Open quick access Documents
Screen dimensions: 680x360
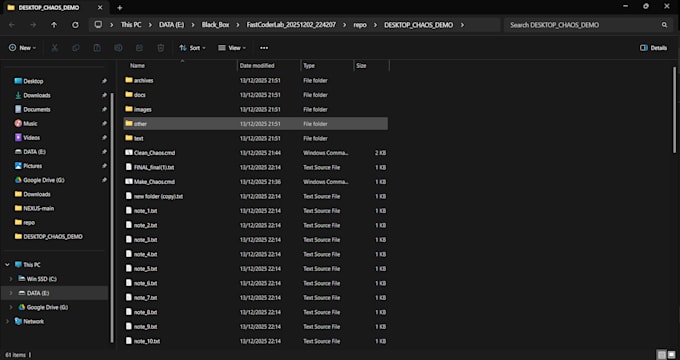point(33,109)
